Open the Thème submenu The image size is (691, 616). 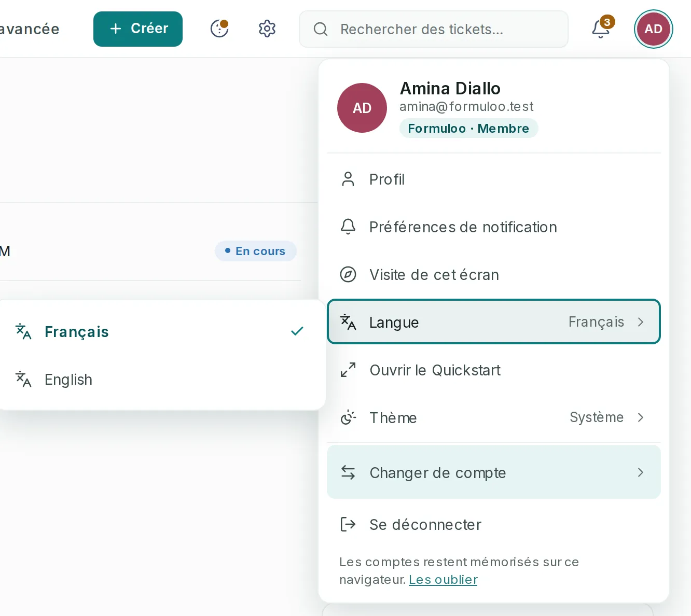(x=494, y=418)
